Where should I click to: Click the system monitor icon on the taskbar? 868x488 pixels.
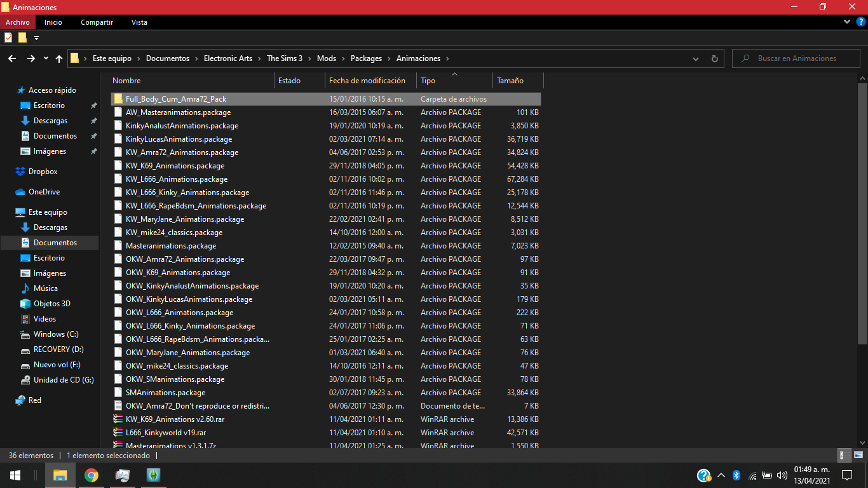point(123,475)
